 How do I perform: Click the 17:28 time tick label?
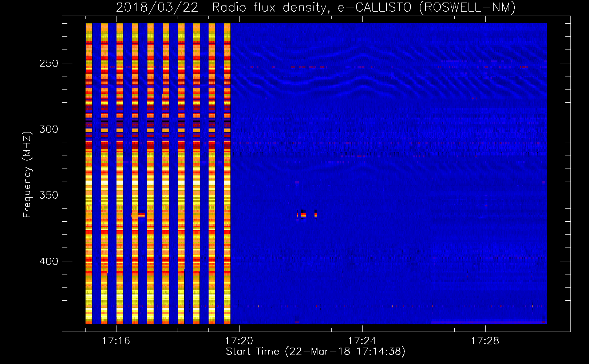click(x=485, y=341)
